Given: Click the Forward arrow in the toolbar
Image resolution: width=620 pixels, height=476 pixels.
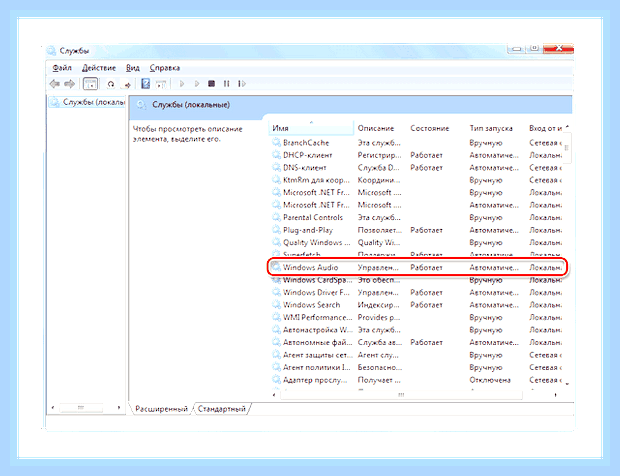Looking at the screenshot, I should point(70,84).
